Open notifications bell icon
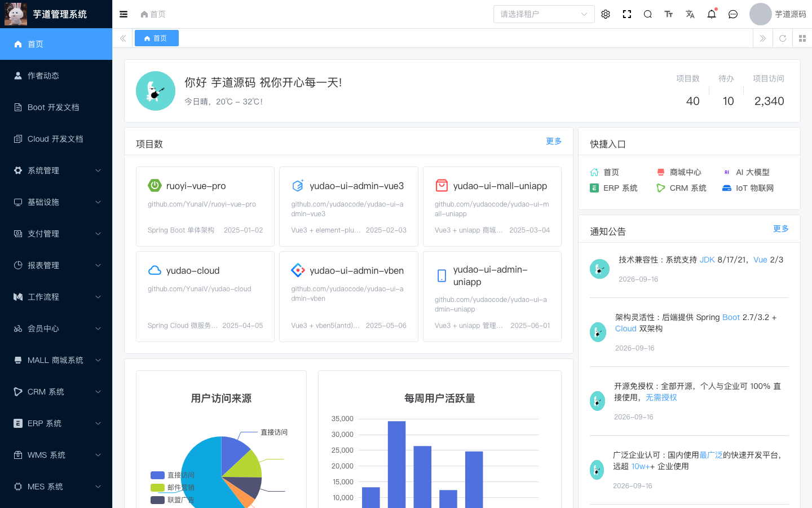The image size is (812, 508). 712,14
